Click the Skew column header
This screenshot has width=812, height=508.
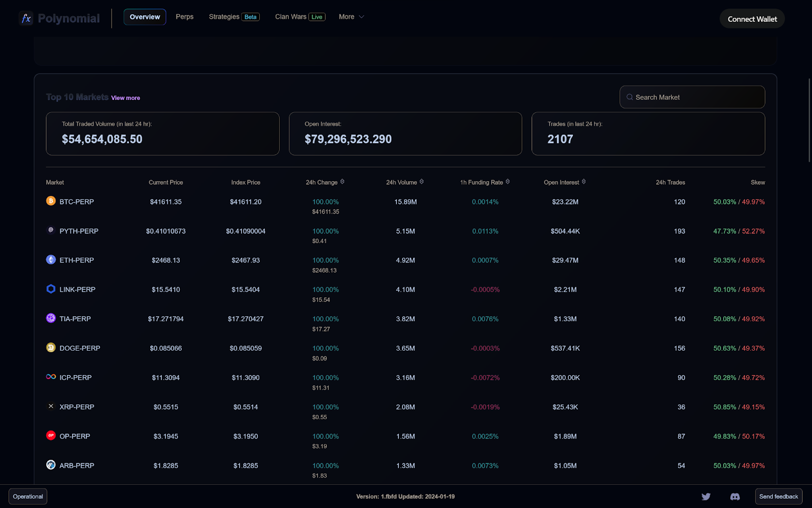[x=758, y=183]
